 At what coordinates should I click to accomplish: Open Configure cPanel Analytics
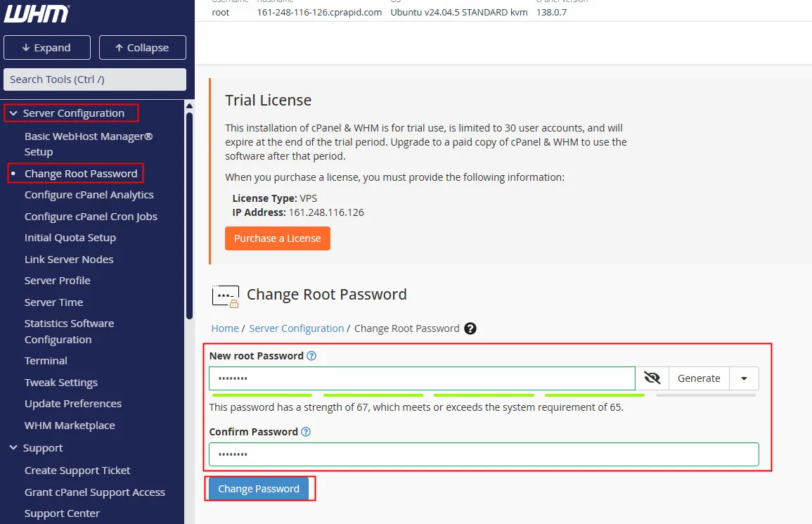tap(89, 195)
